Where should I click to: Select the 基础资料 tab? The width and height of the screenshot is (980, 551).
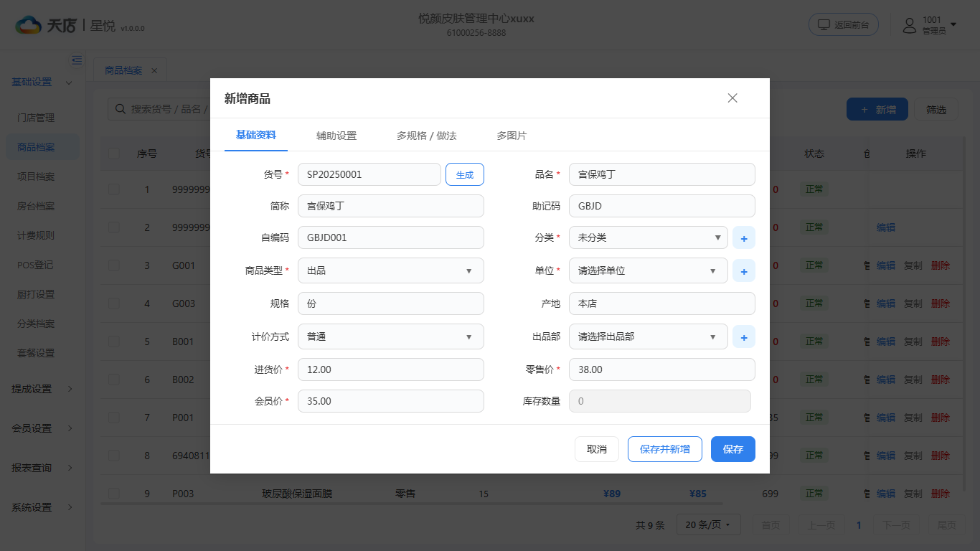pos(256,136)
